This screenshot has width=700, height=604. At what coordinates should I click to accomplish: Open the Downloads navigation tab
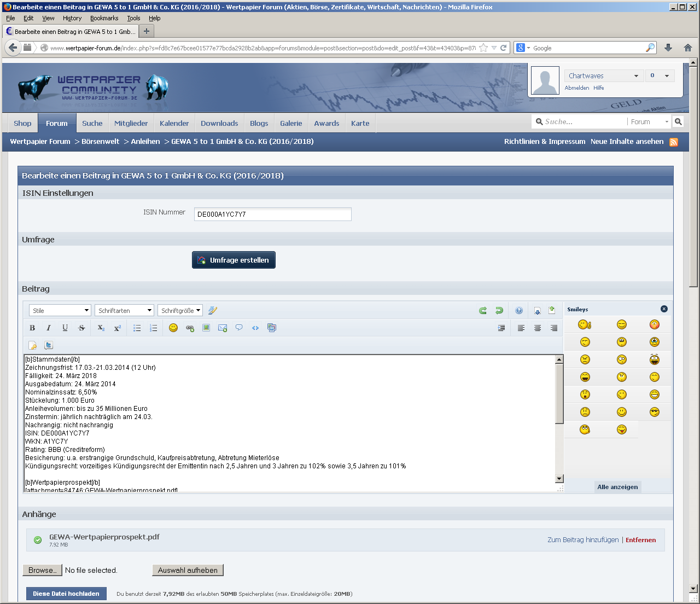tap(219, 123)
